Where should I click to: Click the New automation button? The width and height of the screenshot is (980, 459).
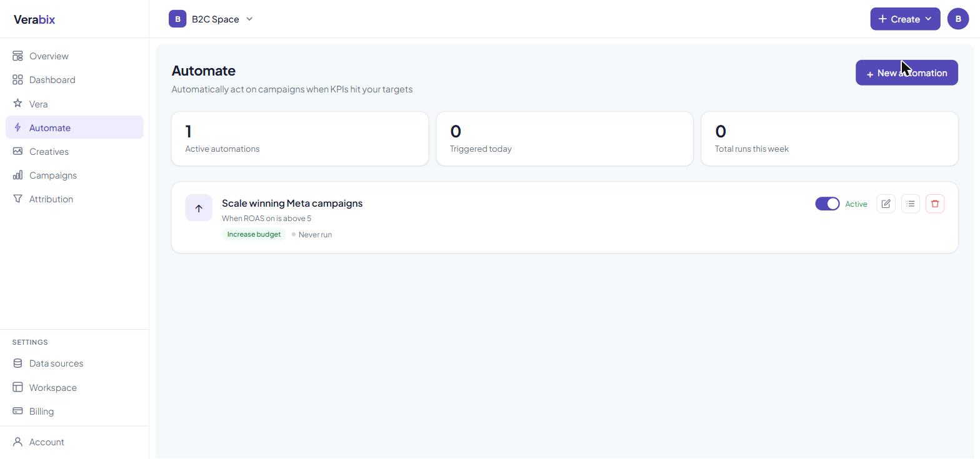[x=907, y=73]
